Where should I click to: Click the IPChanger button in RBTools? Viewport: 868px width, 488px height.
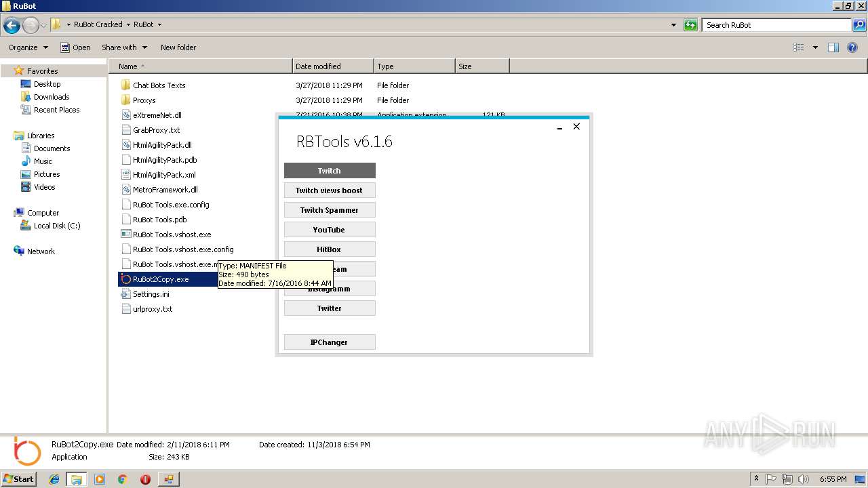pyautogui.click(x=330, y=342)
